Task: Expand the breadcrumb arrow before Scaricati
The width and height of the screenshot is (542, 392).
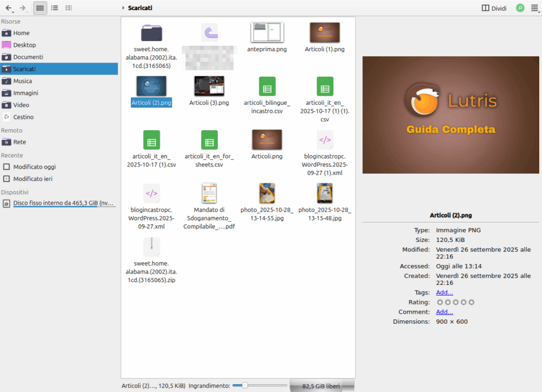Action: [x=123, y=7]
